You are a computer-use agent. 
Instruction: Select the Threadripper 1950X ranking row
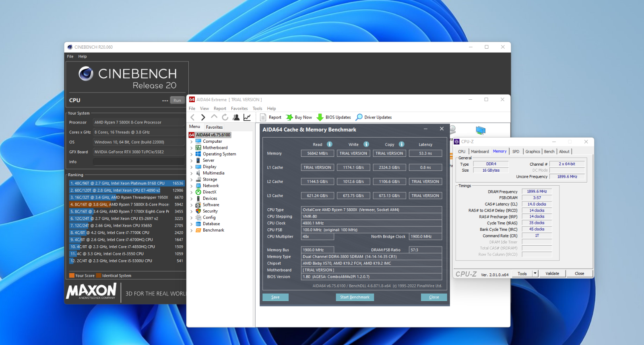(127, 197)
